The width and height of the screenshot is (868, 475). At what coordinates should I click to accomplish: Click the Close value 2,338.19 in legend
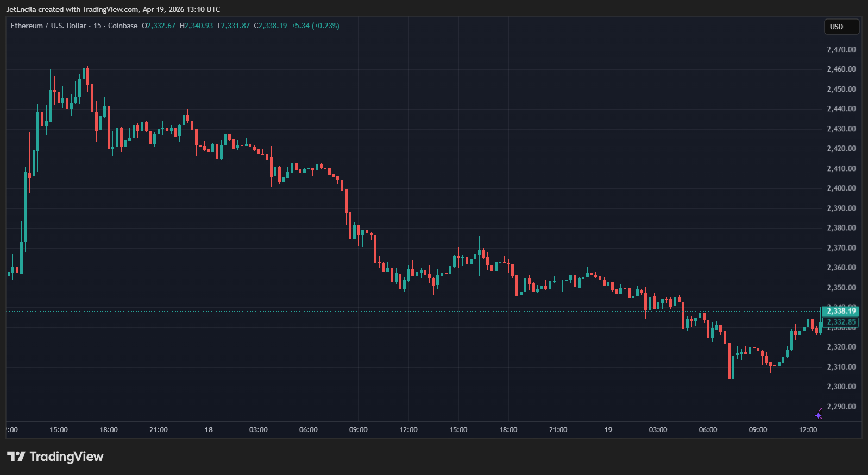click(272, 26)
